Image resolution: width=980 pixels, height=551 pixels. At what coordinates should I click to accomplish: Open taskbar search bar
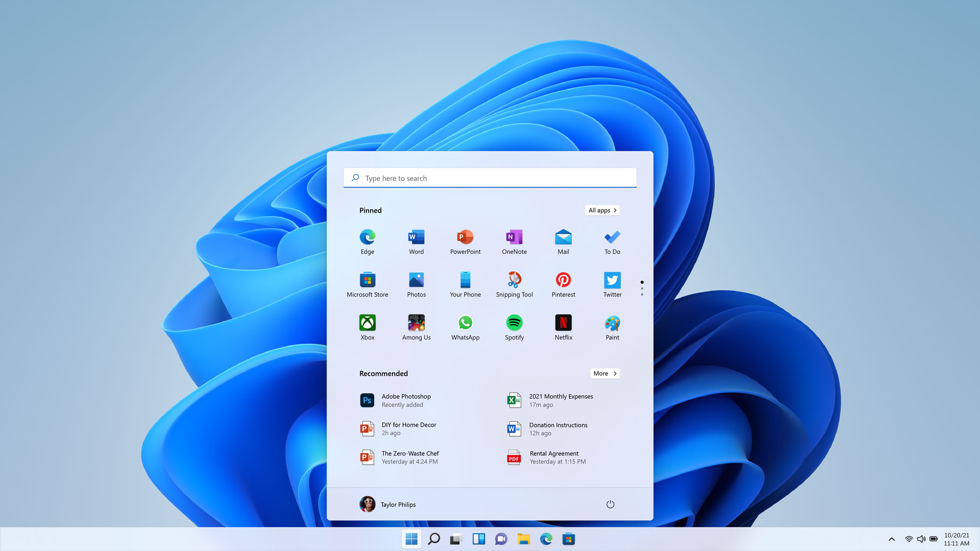(x=434, y=539)
